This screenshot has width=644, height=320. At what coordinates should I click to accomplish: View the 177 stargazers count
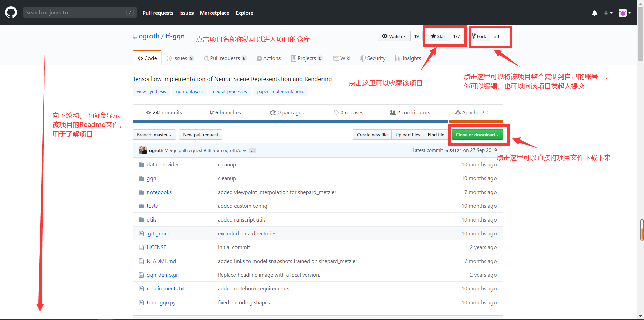(x=456, y=36)
